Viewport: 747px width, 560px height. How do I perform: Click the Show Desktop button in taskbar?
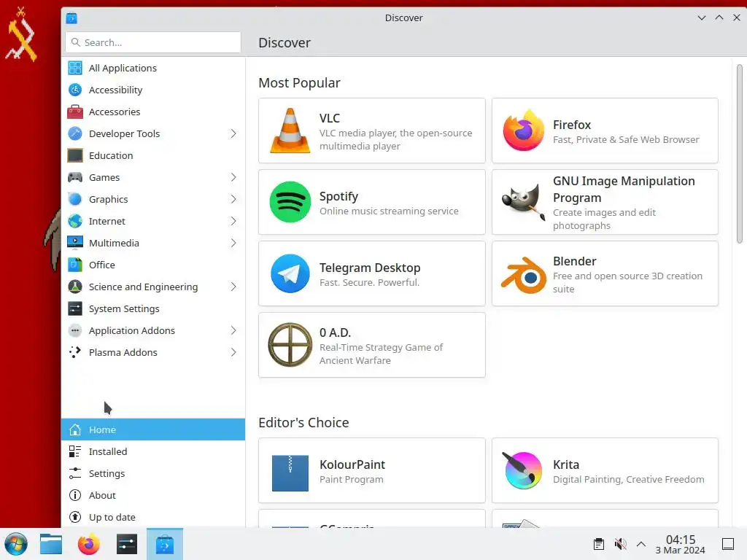(728, 544)
